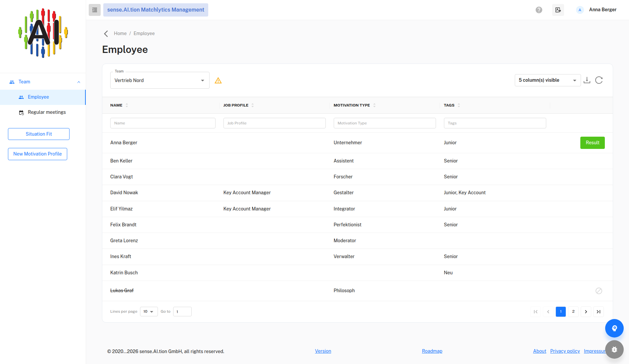Open the lightbulb floating button
629x364 pixels.
click(x=614, y=328)
